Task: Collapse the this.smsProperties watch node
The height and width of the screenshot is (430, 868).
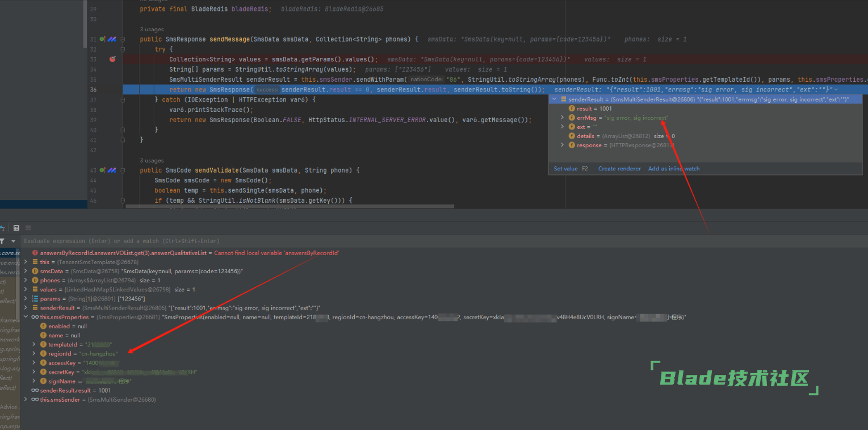Action: 26,317
